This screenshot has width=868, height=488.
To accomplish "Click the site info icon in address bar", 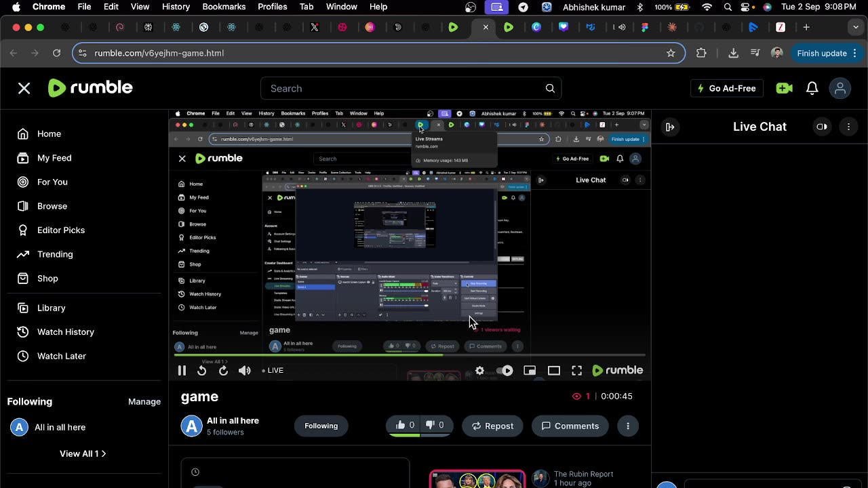I will coord(82,53).
